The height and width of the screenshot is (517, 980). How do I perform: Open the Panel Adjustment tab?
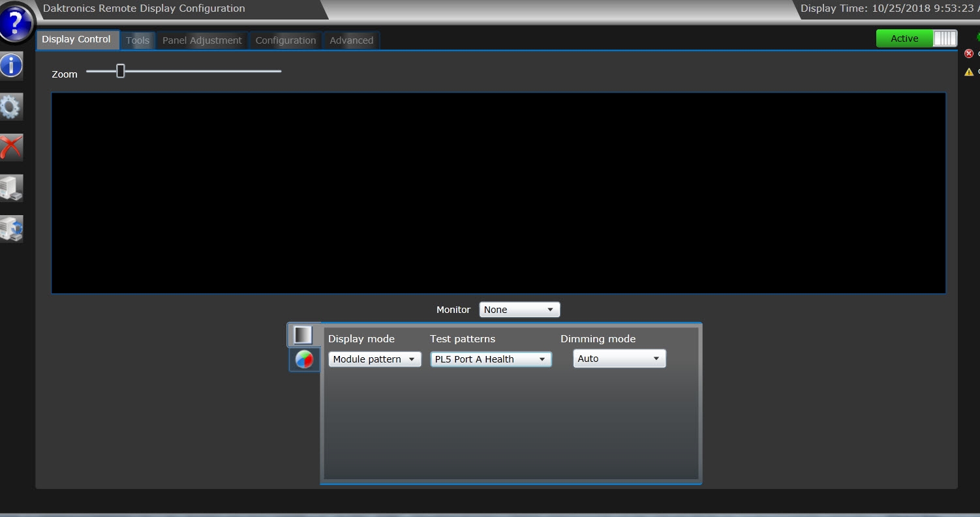pyautogui.click(x=202, y=40)
